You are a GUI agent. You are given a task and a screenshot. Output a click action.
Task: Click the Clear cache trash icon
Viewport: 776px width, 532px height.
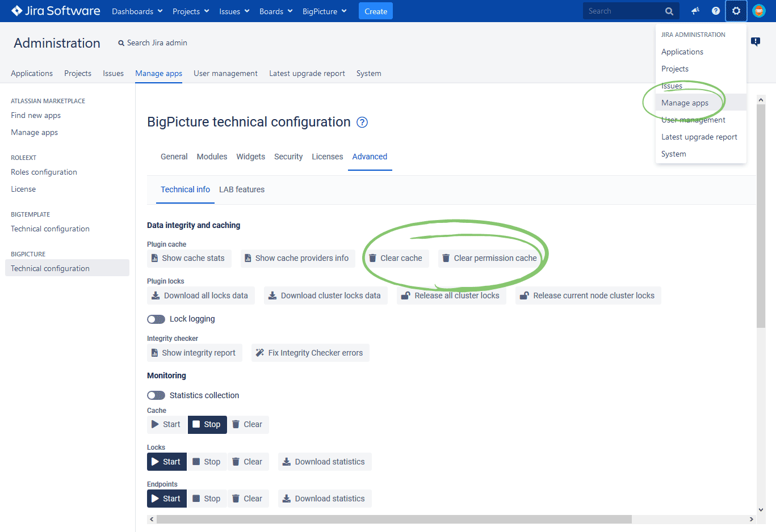(373, 258)
